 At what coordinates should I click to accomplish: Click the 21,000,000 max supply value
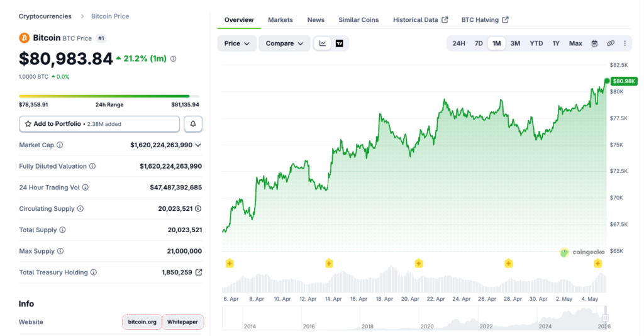(x=184, y=251)
